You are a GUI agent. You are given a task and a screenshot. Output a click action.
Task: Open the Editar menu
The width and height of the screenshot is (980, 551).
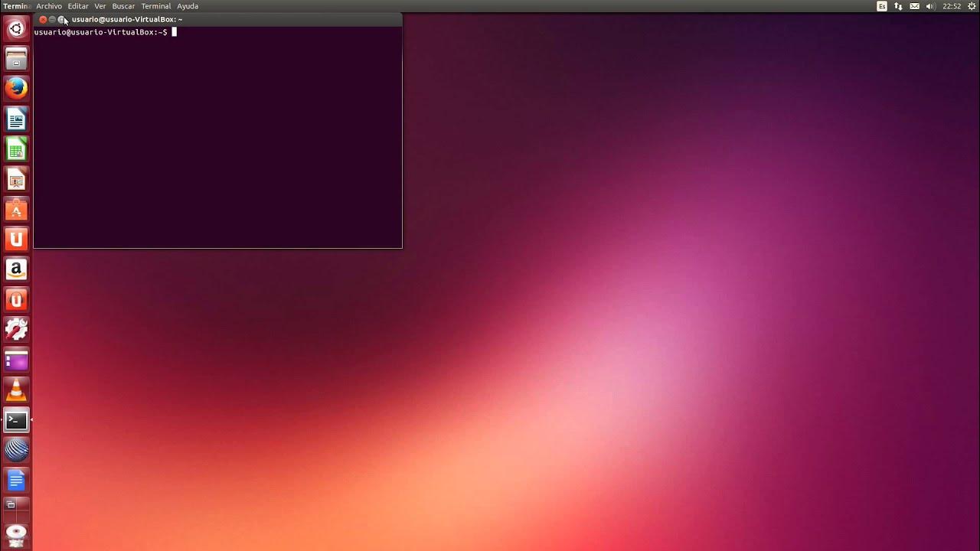[78, 6]
